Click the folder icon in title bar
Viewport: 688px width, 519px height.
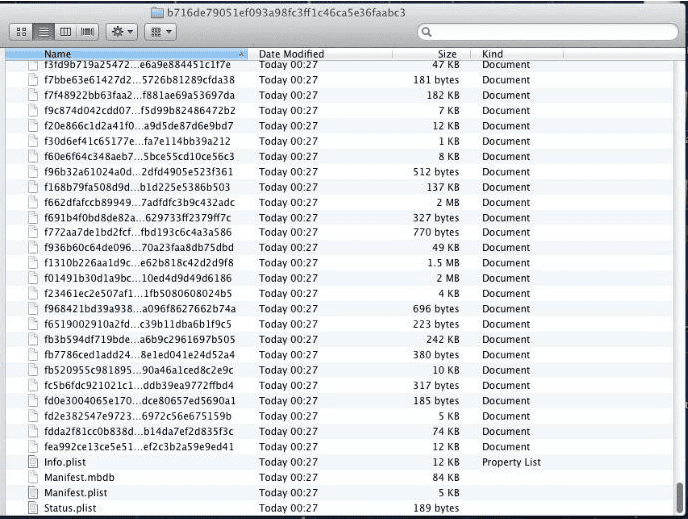[x=156, y=11]
